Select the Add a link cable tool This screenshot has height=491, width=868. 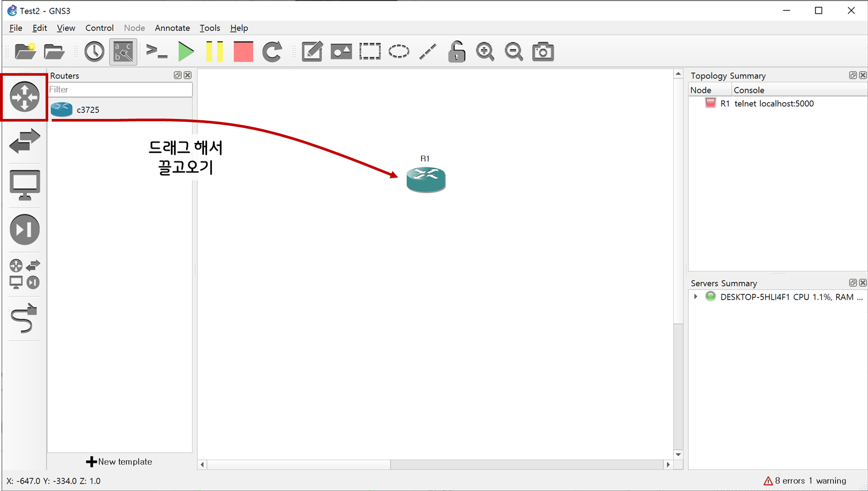25,318
